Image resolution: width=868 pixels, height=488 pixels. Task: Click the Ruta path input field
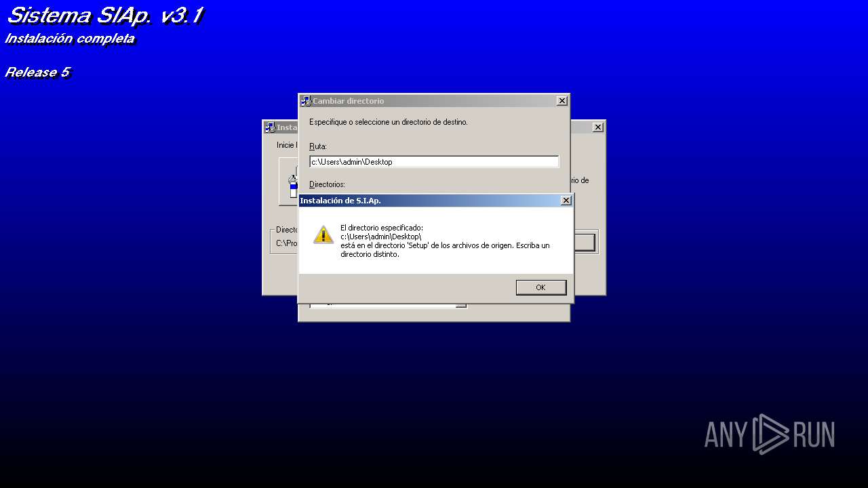coord(434,162)
